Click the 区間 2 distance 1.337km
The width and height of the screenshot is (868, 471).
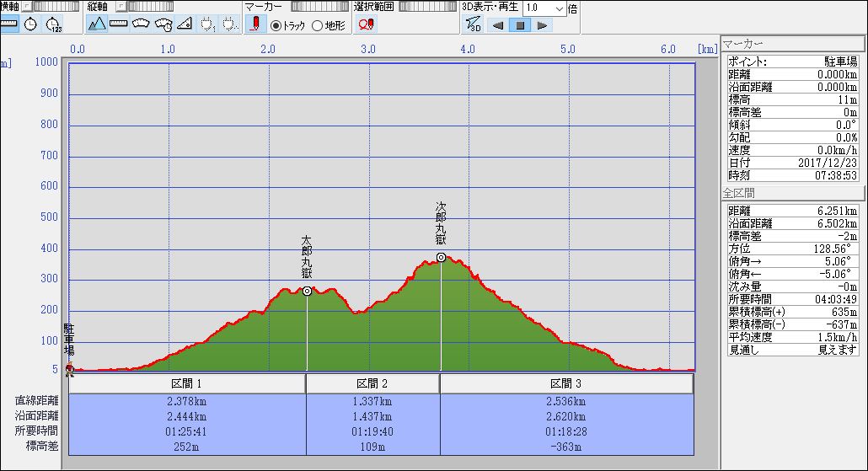click(x=372, y=401)
